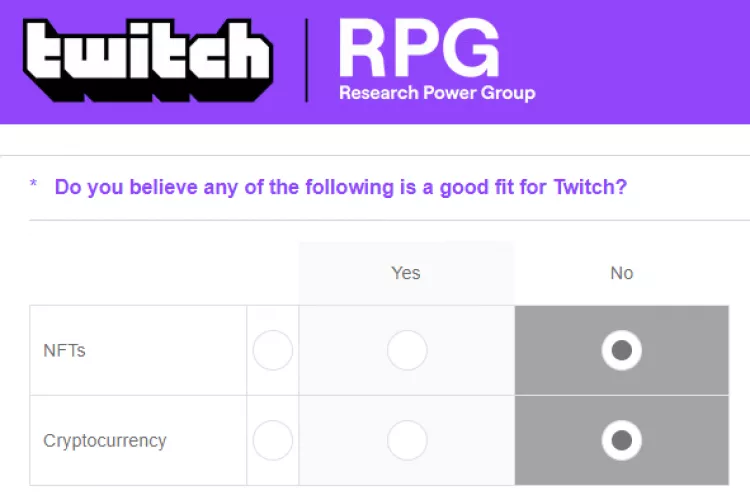Select the unlabeled first option for NFTs

[273, 351]
